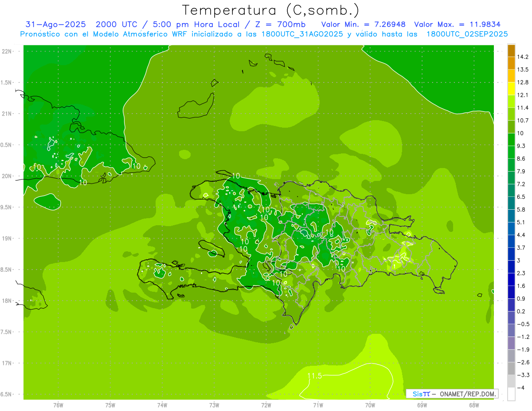Pick the white swatch below -4
Image resolution: width=532 pixels, height=411 pixels.
coord(511,394)
